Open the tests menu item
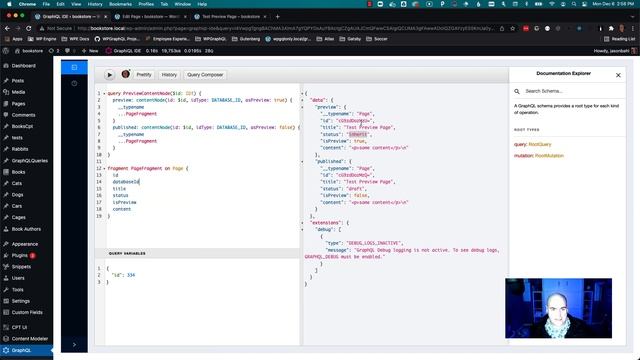This screenshot has width=640, height=360. click(17, 138)
